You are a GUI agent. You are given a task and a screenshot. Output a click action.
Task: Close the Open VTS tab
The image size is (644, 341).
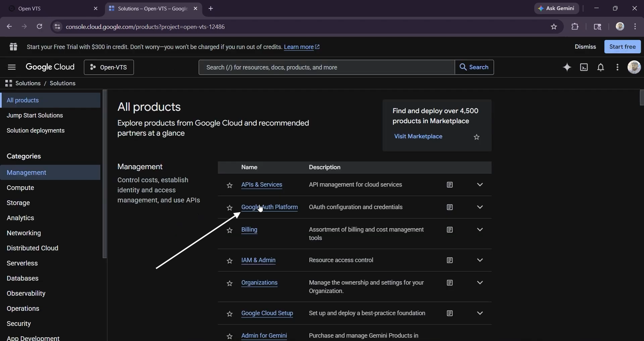(x=96, y=9)
